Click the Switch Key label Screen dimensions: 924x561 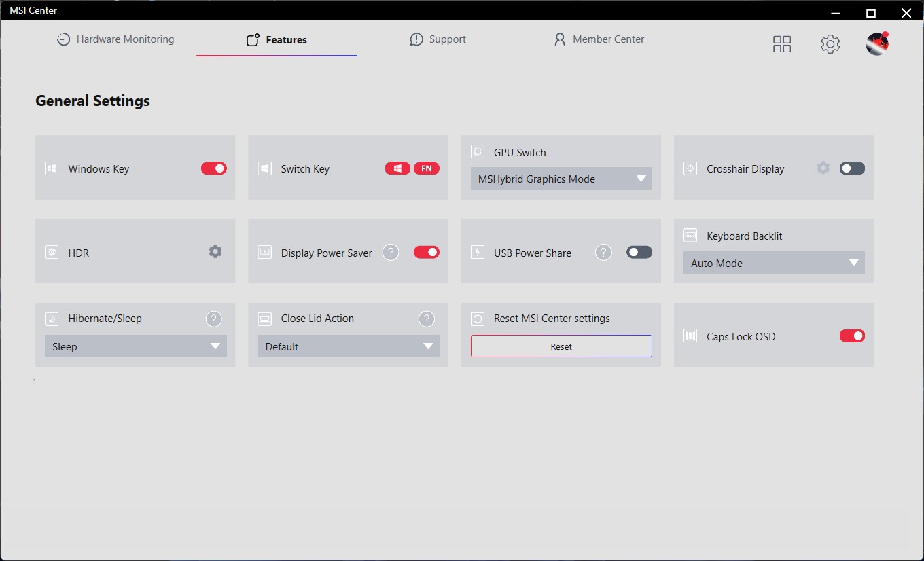point(305,169)
